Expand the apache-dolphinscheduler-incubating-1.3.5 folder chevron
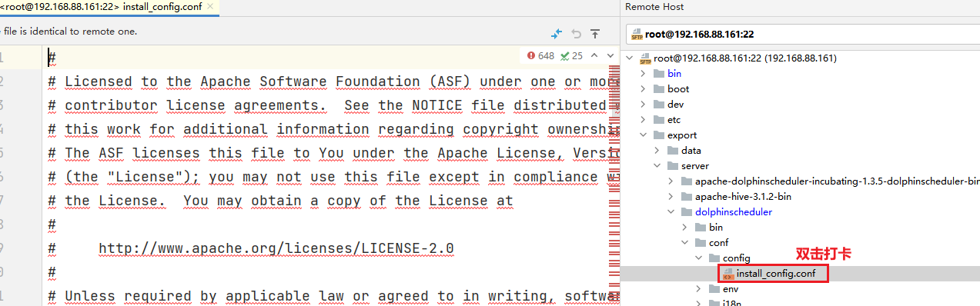 (671, 181)
